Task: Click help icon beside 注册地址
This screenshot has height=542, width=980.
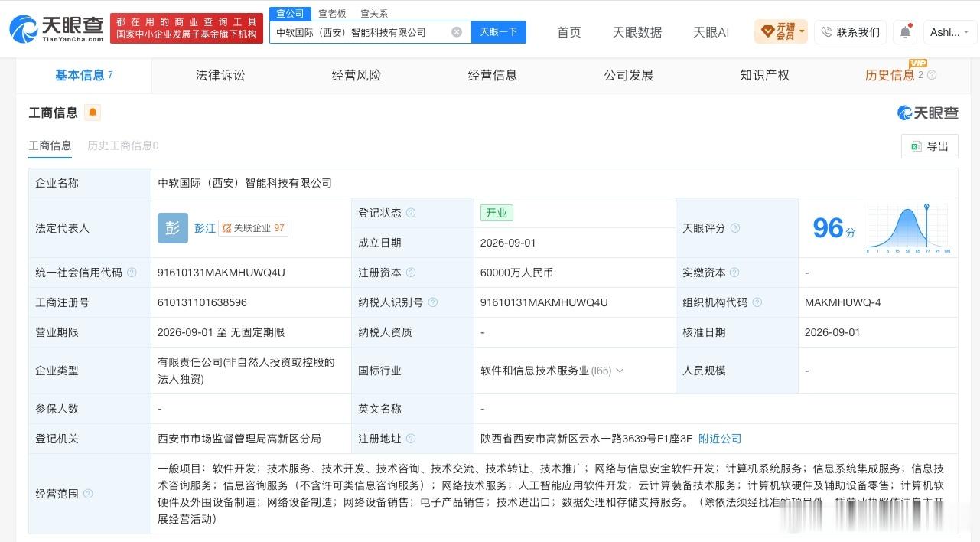Action: tap(411, 439)
